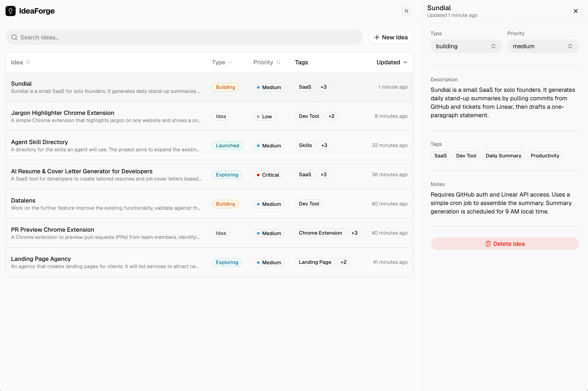Click Dev Tool tag in Datalens row

pos(309,204)
